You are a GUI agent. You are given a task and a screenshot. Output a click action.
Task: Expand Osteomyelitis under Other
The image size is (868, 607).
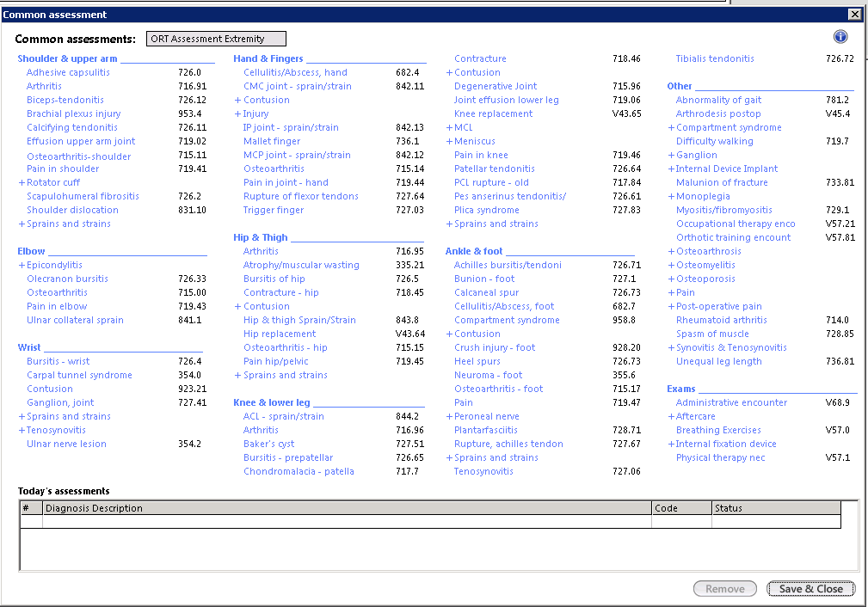tap(701, 265)
